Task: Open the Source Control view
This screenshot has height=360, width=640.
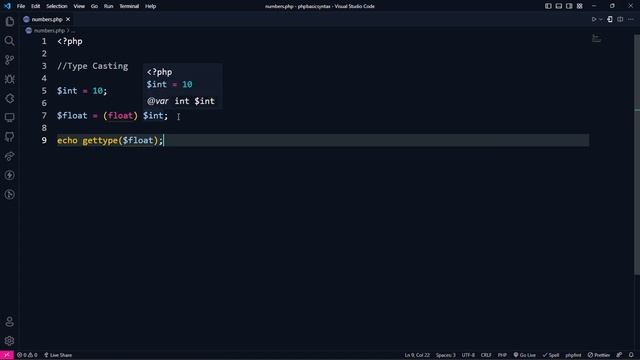Action: 9,60
